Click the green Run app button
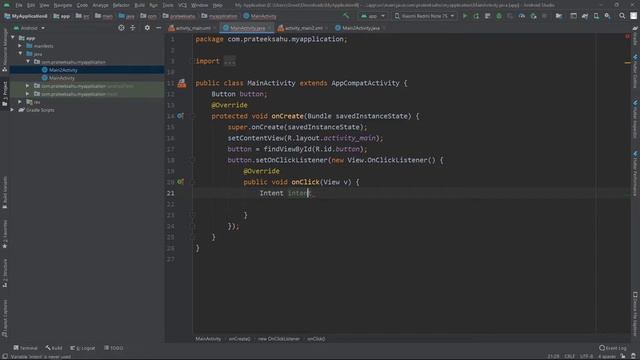The height and width of the screenshot is (360, 640). click(465, 16)
